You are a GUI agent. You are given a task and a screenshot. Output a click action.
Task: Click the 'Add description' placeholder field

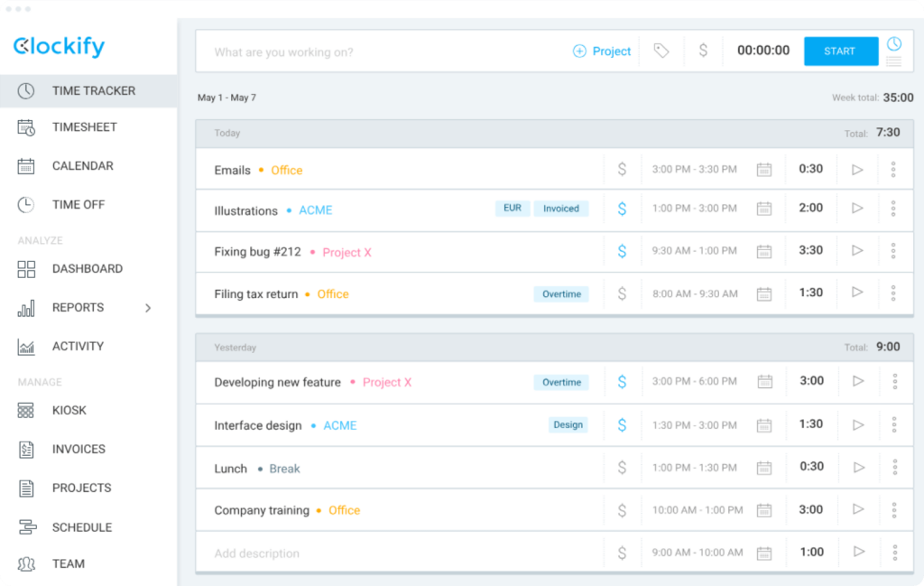(257, 553)
